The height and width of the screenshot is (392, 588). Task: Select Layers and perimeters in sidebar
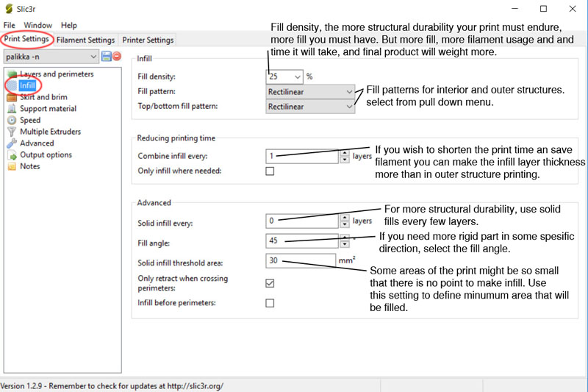[57, 74]
